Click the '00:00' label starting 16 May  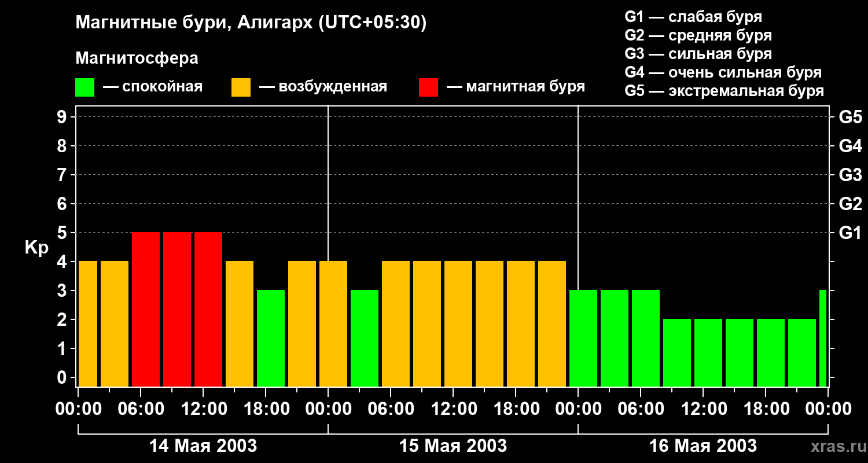tap(578, 409)
